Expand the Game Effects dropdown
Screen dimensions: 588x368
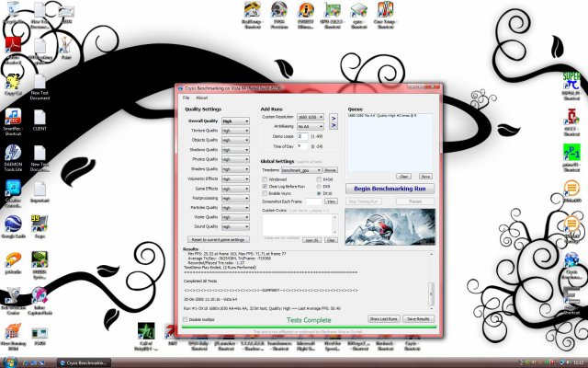235,189
